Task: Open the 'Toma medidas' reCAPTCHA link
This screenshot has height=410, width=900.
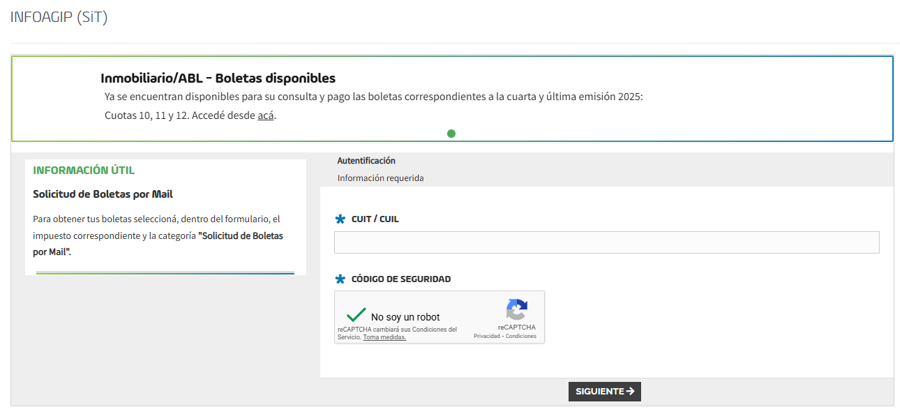Action: [x=385, y=337]
